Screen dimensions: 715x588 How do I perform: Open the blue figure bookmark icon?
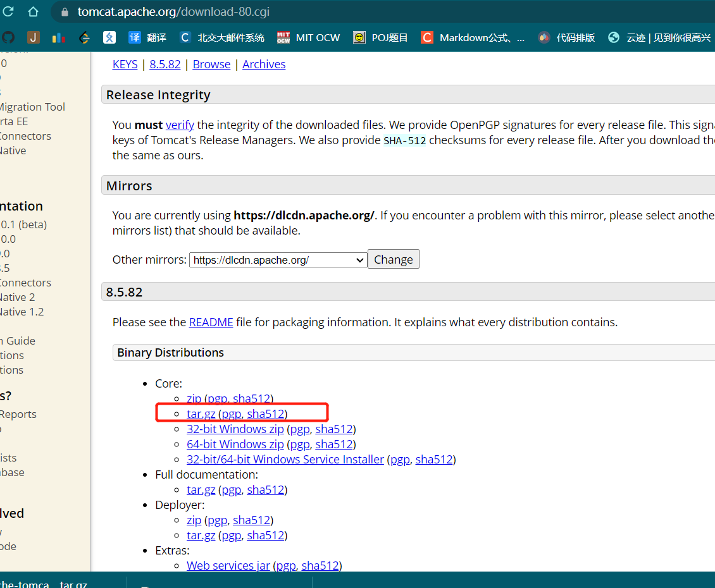[x=109, y=37]
